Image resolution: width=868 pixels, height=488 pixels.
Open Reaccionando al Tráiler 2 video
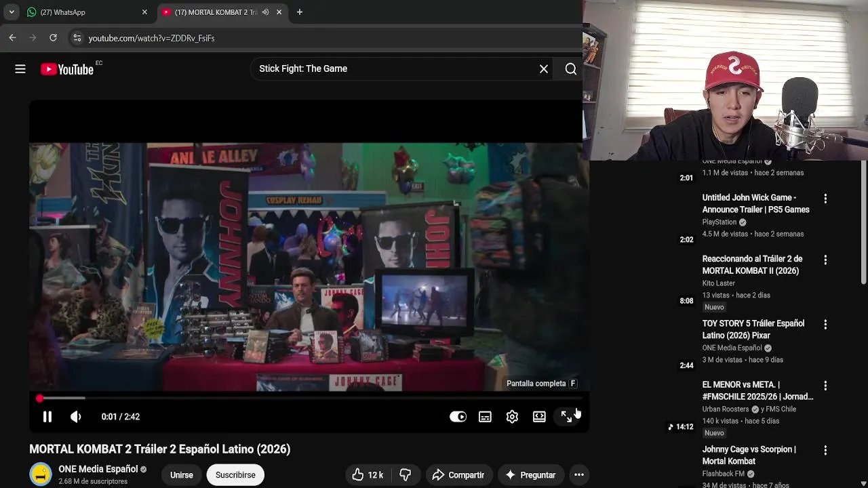point(752,264)
